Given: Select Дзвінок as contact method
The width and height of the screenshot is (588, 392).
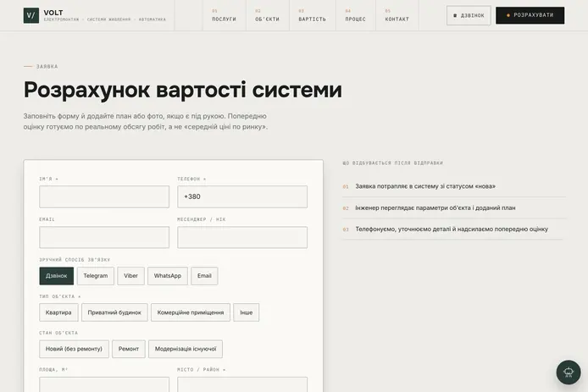Looking at the screenshot, I should point(56,276).
